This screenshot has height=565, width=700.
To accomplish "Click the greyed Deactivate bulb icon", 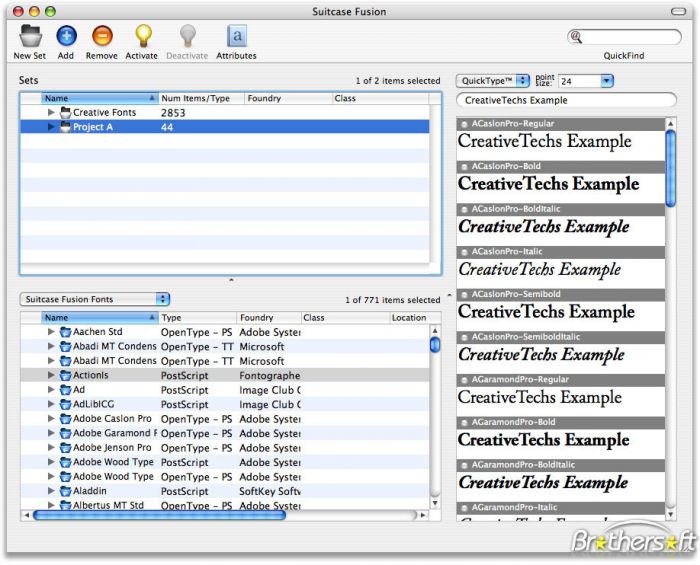I will coord(188,36).
